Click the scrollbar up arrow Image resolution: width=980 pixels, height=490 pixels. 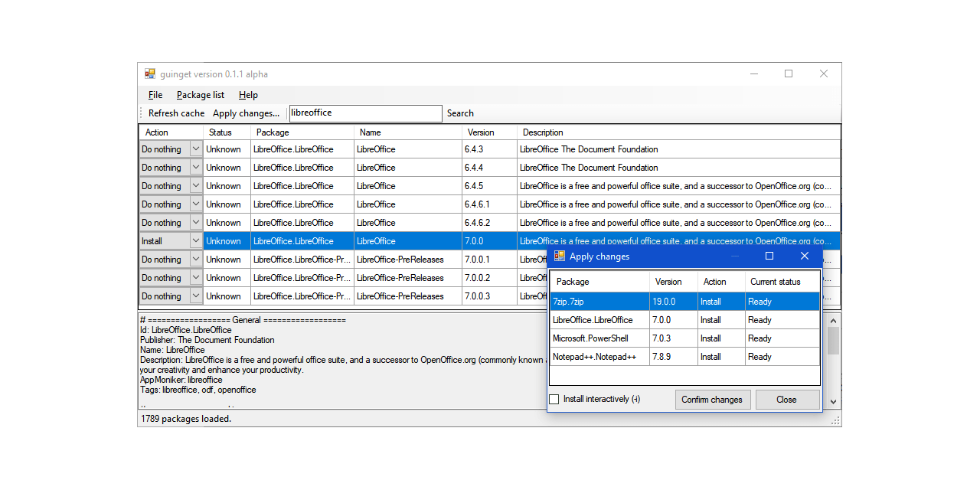833,322
